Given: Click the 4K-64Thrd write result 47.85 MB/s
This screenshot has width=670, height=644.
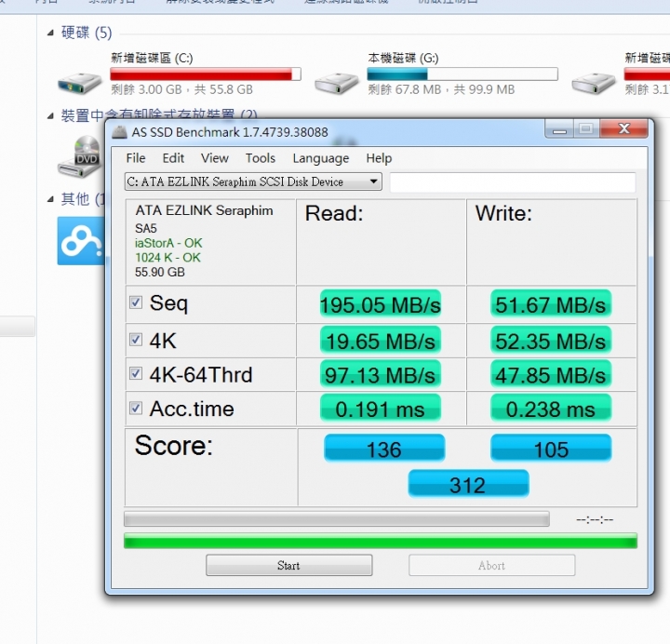Looking at the screenshot, I should point(550,374).
